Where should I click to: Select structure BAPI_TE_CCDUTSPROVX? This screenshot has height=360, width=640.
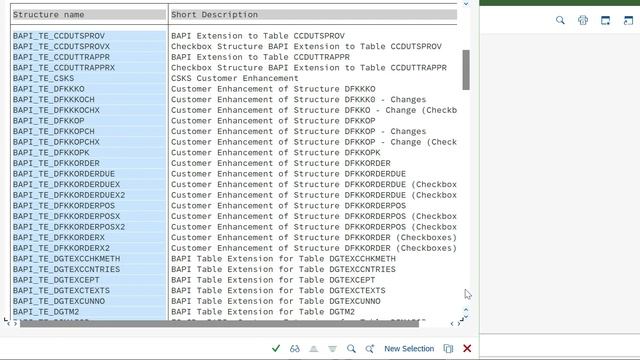61,47
